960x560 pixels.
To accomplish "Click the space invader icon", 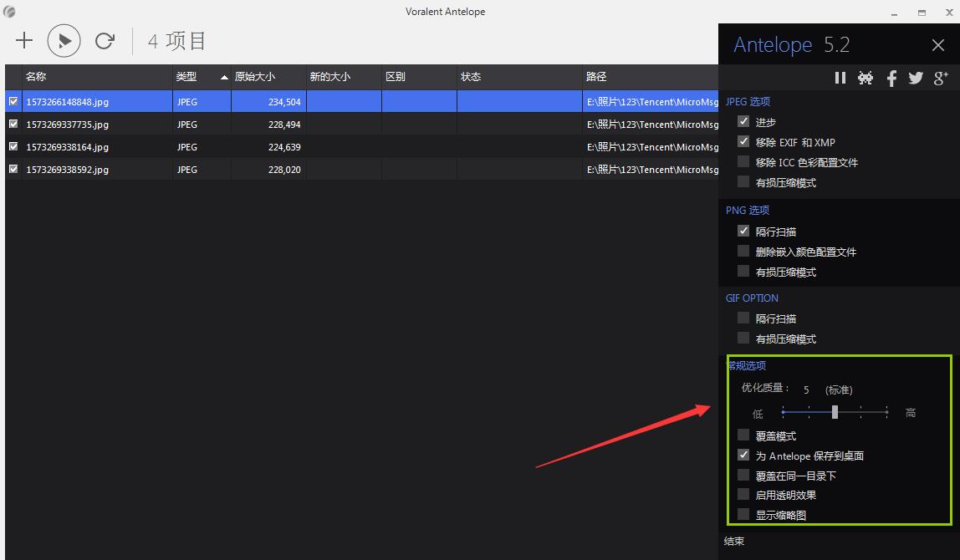I will [x=866, y=78].
